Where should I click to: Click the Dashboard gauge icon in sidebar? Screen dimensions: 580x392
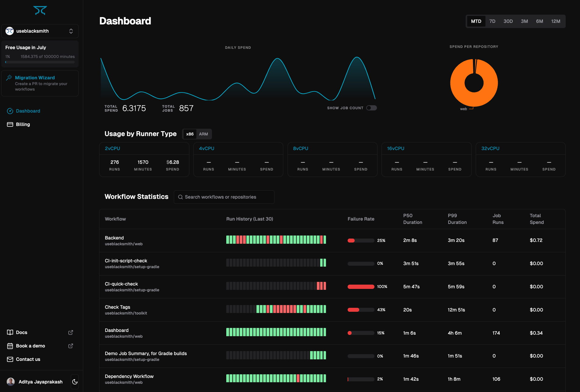[10, 111]
